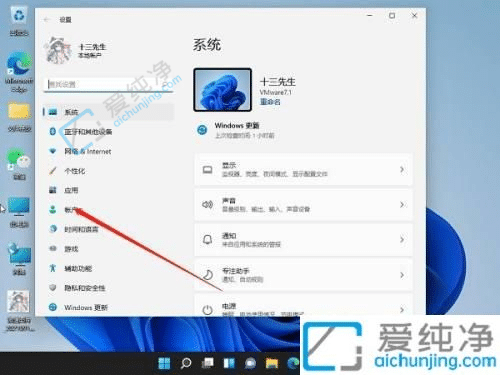Open taskbar Search magnifier
This screenshot has height=375, width=500.
tap(186, 363)
